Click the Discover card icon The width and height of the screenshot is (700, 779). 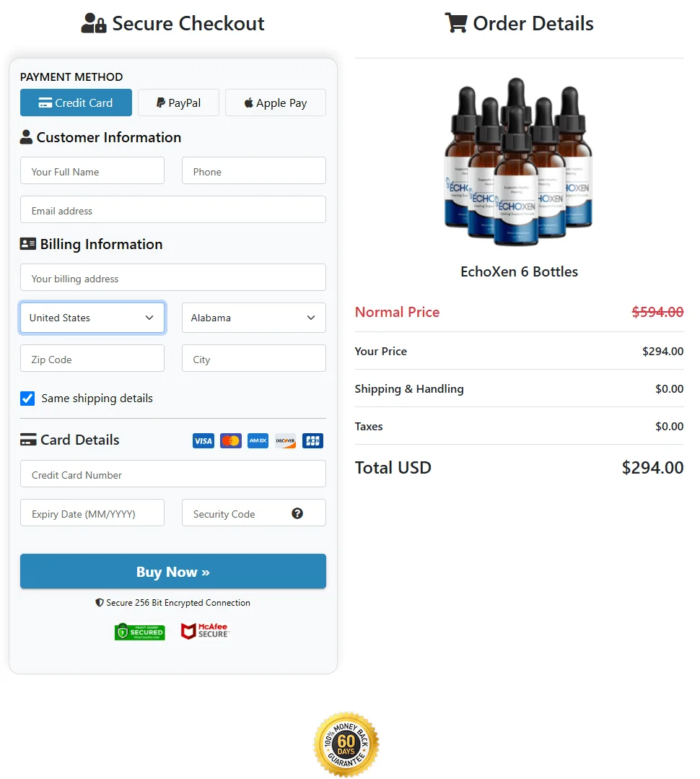point(285,440)
